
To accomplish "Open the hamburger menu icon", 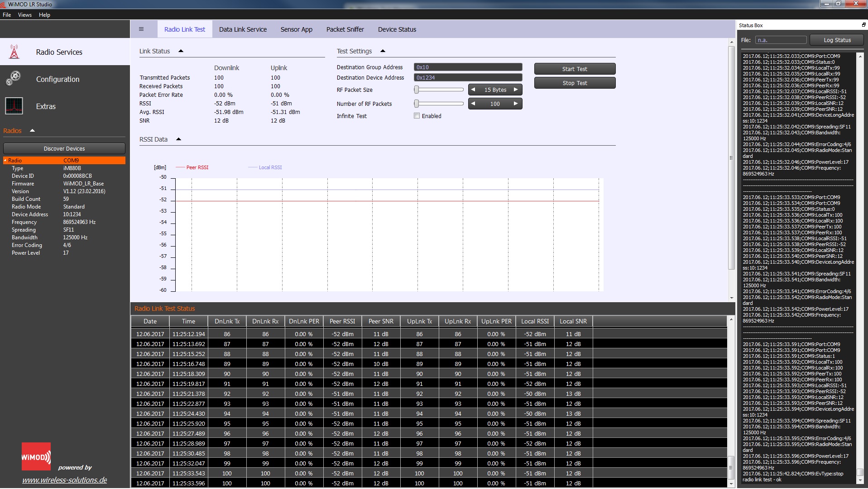I will pyautogui.click(x=141, y=29).
